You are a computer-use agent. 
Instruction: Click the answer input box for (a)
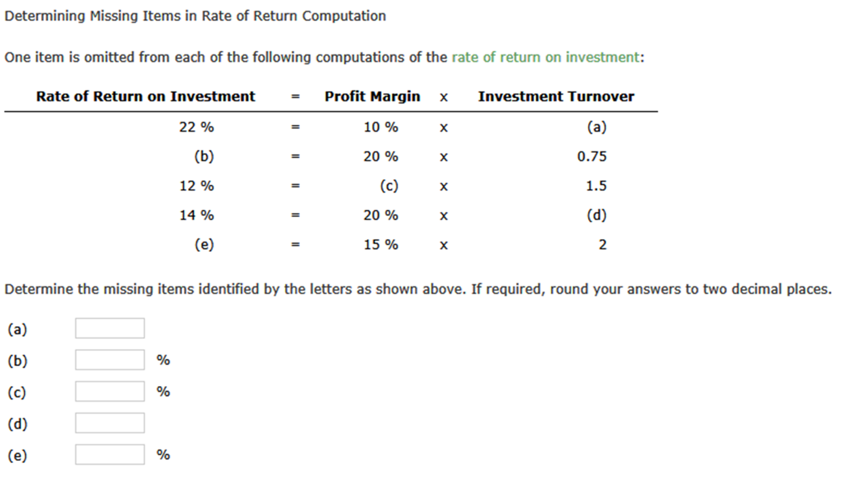click(109, 328)
